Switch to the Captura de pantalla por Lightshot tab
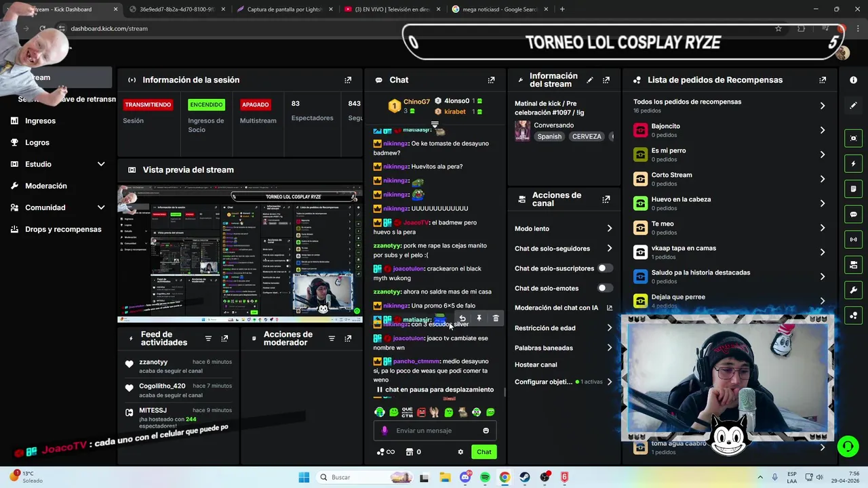The height and width of the screenshot is (488, 868). tap(285, 9)
